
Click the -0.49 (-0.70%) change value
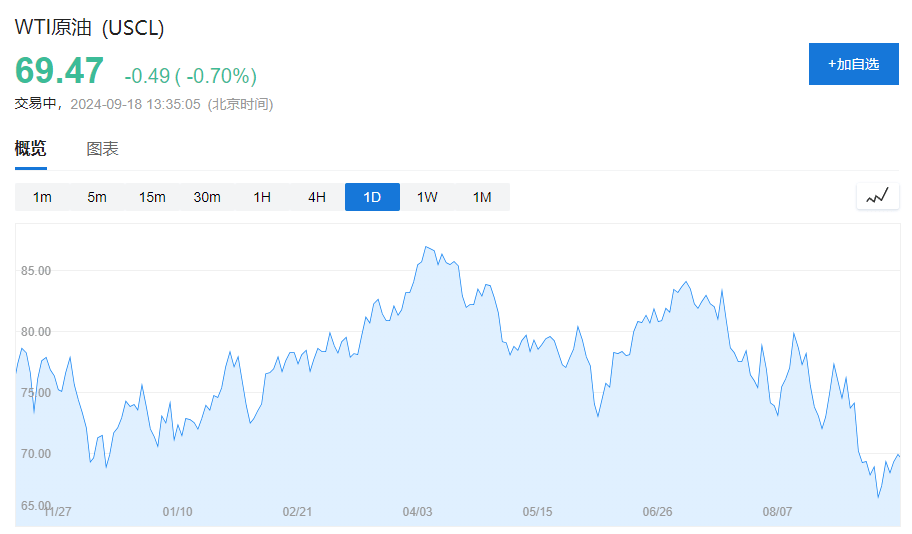click(190, 76)
